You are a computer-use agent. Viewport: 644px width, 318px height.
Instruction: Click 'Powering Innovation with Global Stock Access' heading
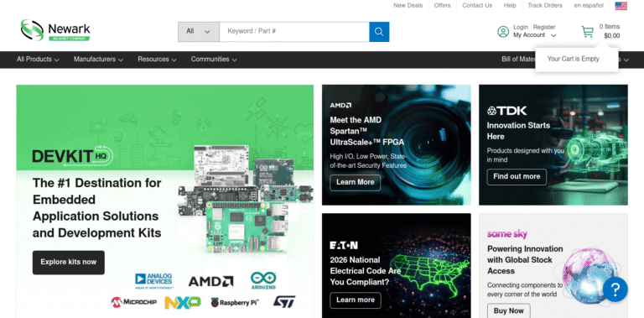point(525,259)
